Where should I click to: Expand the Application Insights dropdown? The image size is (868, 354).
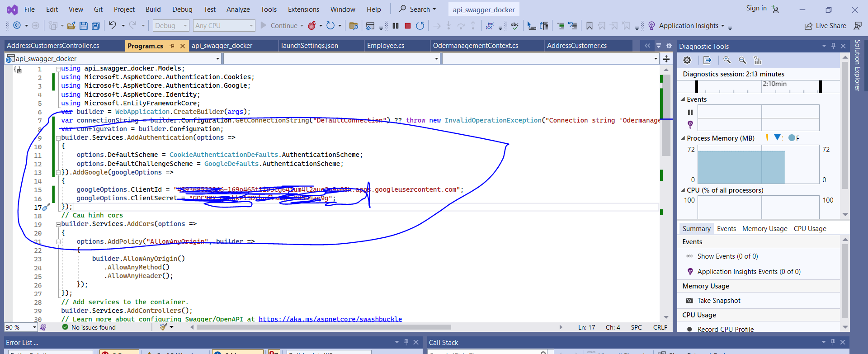pyautogui.click(x=722, y=26)
